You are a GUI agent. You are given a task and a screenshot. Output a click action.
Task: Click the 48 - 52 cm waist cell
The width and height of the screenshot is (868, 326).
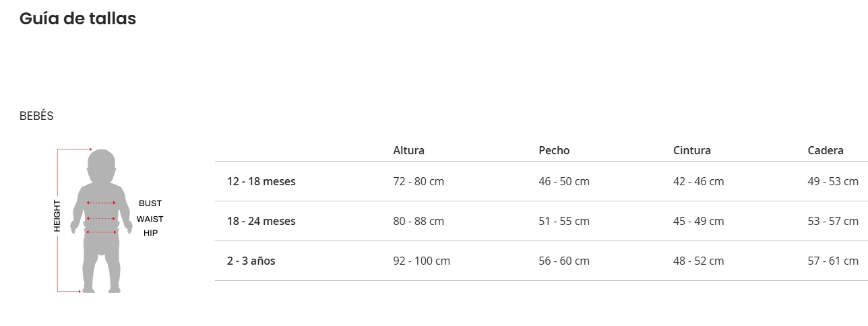698,261
